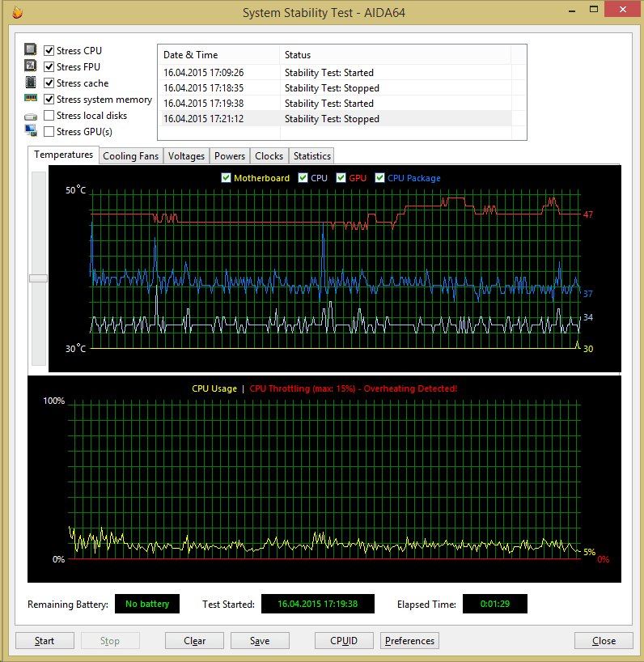Enable the Stress local disks checkbox
644x662 pixels.
point(49,116)
